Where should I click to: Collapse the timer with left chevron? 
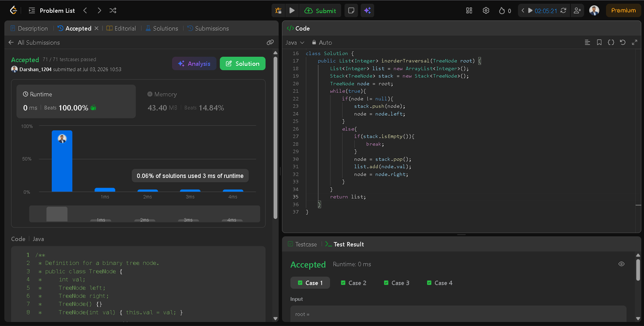coord(523,10)
